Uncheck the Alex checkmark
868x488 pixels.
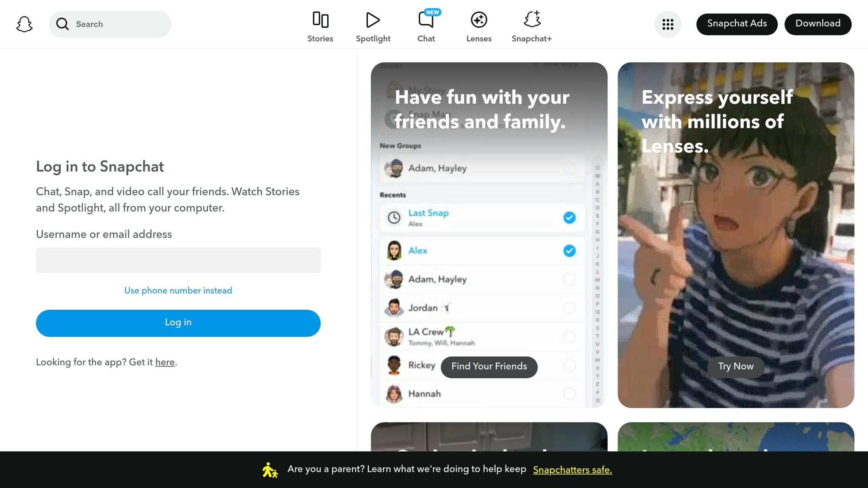(569, 251)
